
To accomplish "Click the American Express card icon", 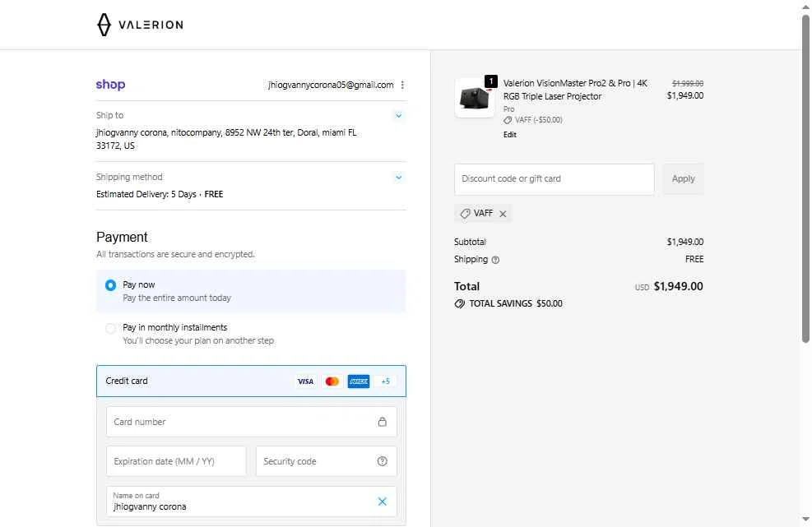I will pyautogui.click(x=359, y=381).
